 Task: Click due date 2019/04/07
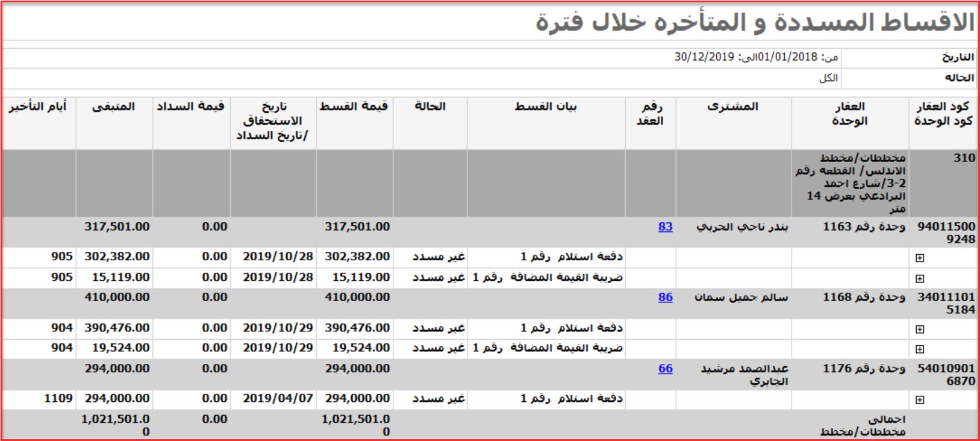[x=278, y=398]
